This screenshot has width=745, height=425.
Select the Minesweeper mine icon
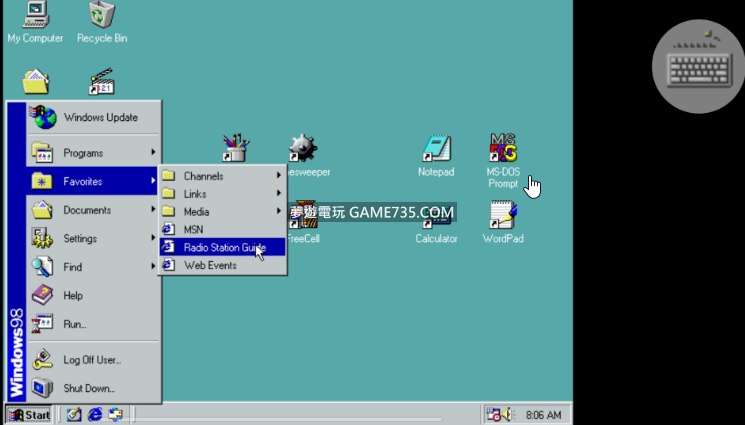coord(303,148)
